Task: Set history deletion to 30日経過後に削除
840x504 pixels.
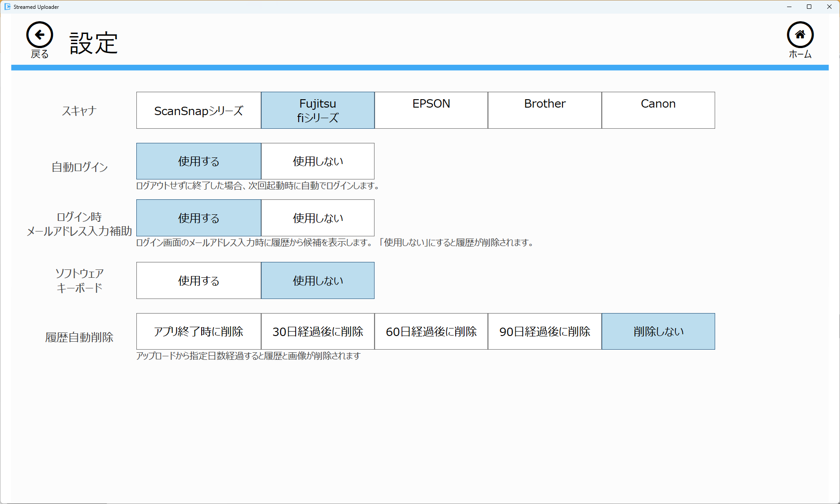Action: coord(318,332)
